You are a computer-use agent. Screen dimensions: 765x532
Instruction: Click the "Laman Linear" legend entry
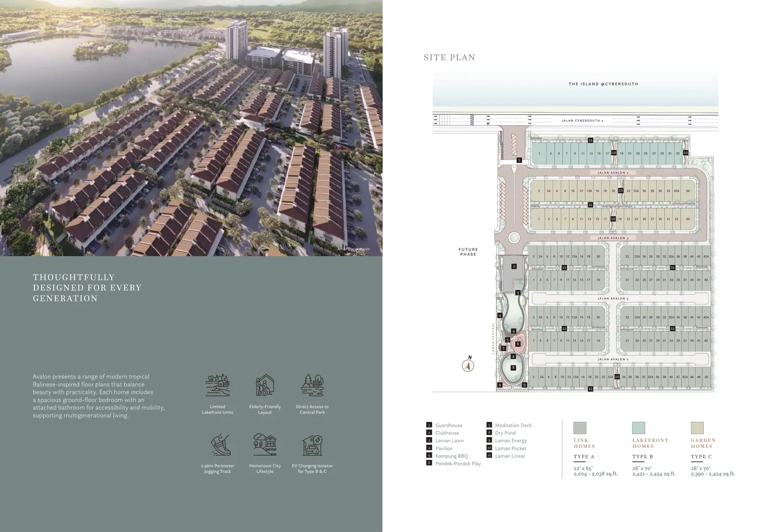click(510, 456)
